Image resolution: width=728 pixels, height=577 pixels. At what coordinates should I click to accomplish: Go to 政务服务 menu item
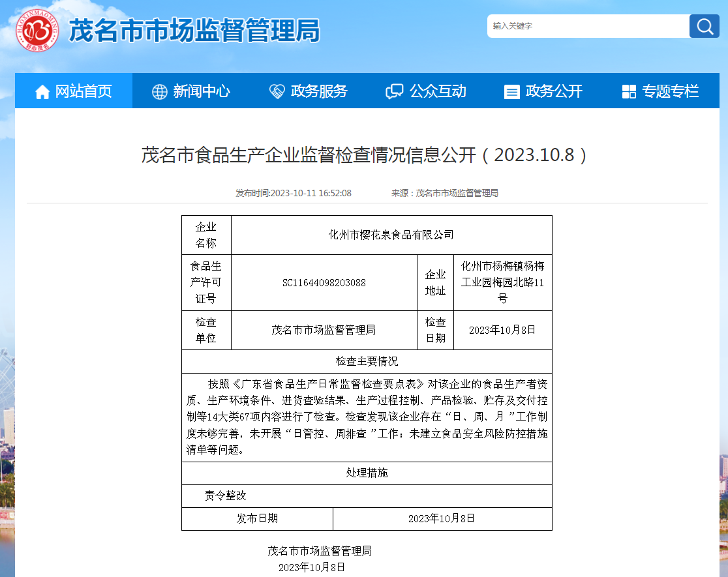point(309,91)
